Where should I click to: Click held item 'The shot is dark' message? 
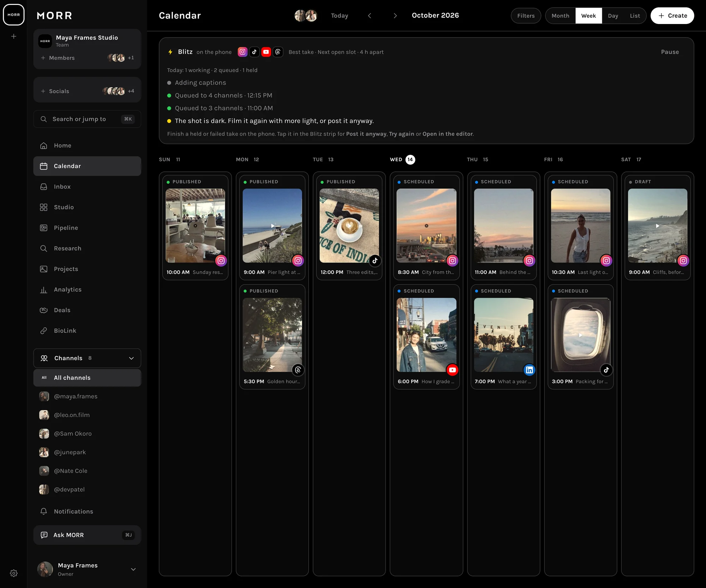274,121
